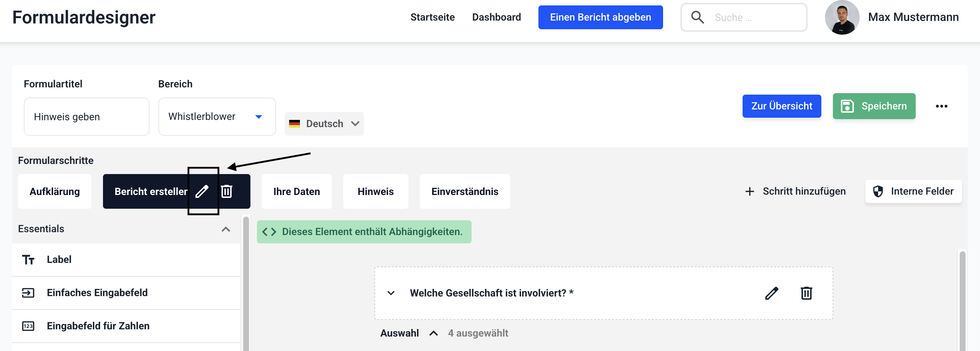Open the three-dot more options menu
This screenshot has width=980, height=351.
[941, 106]
